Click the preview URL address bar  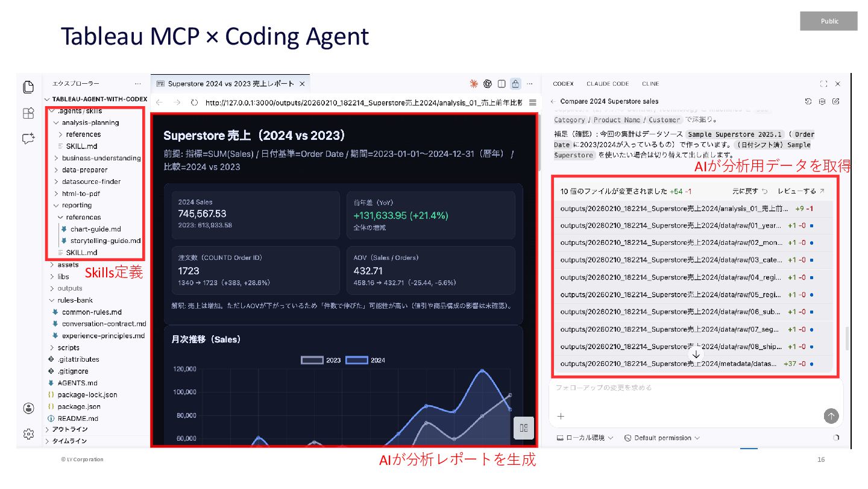365,103
